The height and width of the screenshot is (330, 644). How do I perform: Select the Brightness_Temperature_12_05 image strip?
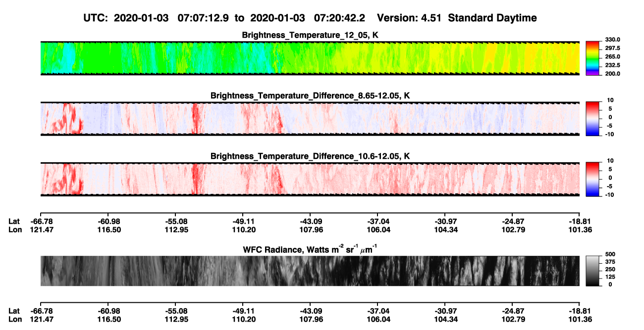310,58
